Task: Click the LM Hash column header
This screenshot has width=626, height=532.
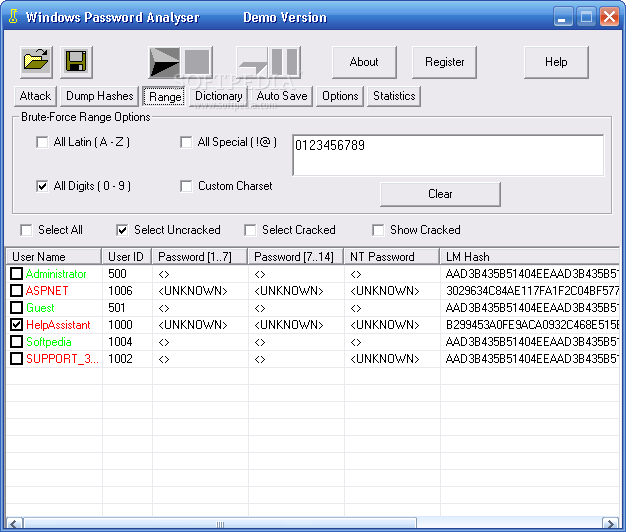Action: (x=529, y=256)
